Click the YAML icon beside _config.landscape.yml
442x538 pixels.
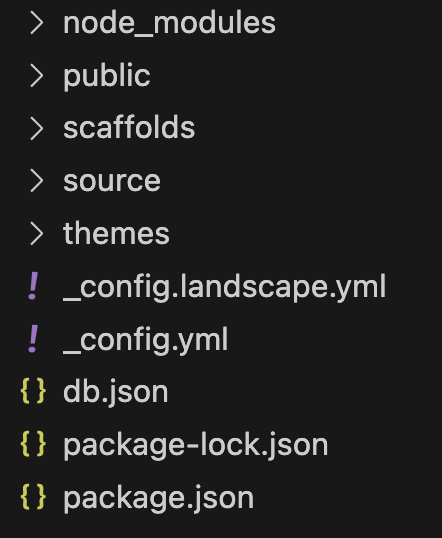pyautogui.click(x=33, y=286)
